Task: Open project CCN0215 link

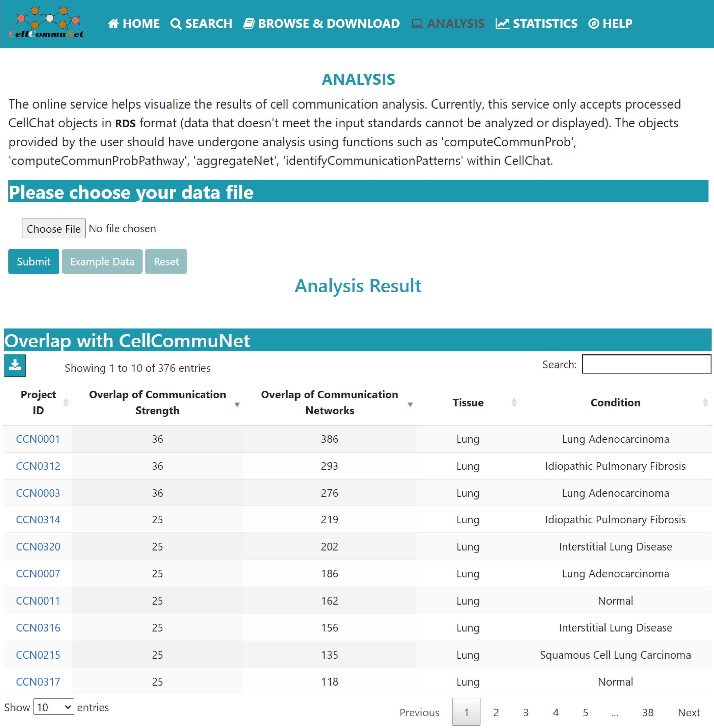Action: coord(38,655)
